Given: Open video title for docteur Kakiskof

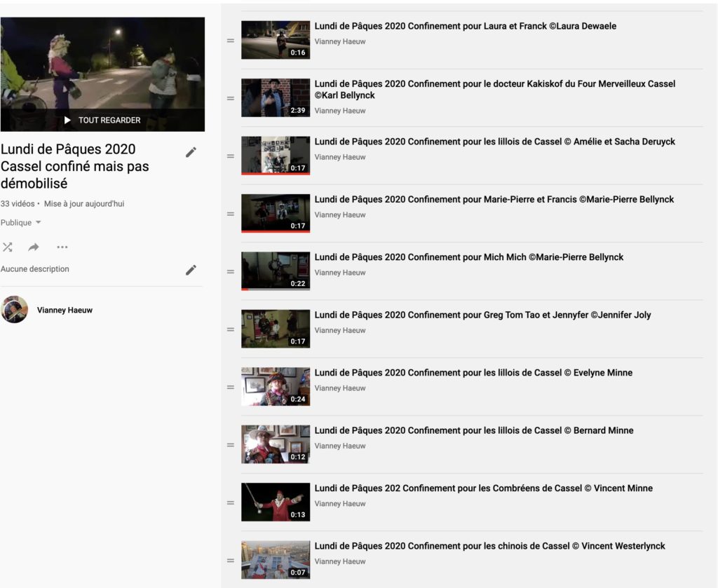Looking at the screenshot, I should (495, 90).
